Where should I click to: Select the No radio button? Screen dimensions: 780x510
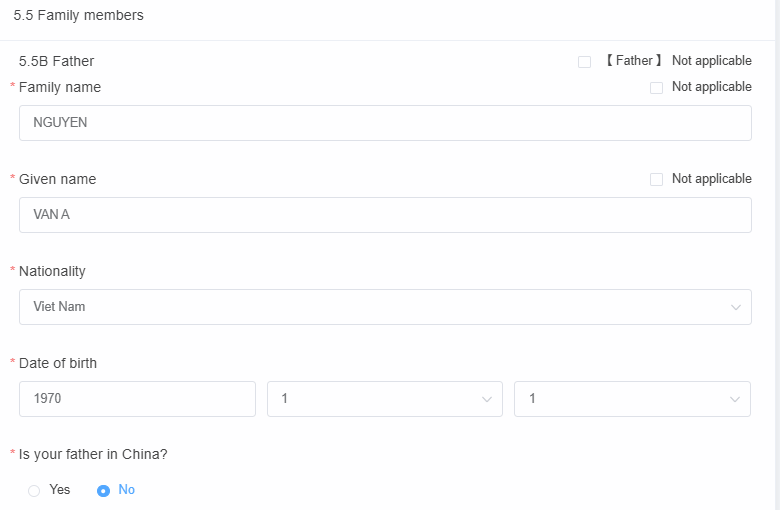click(103, 491)
